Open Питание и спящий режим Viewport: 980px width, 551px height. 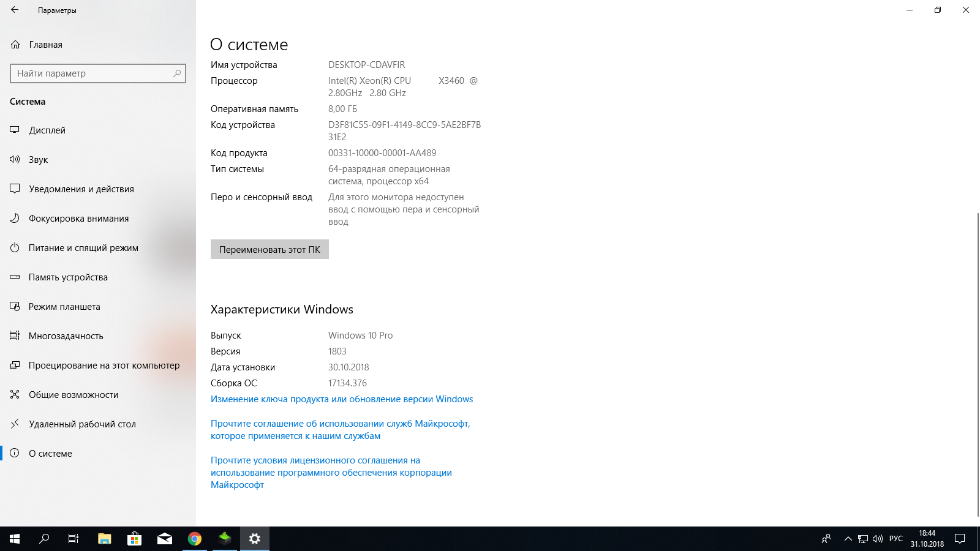[x=83, y=248]
